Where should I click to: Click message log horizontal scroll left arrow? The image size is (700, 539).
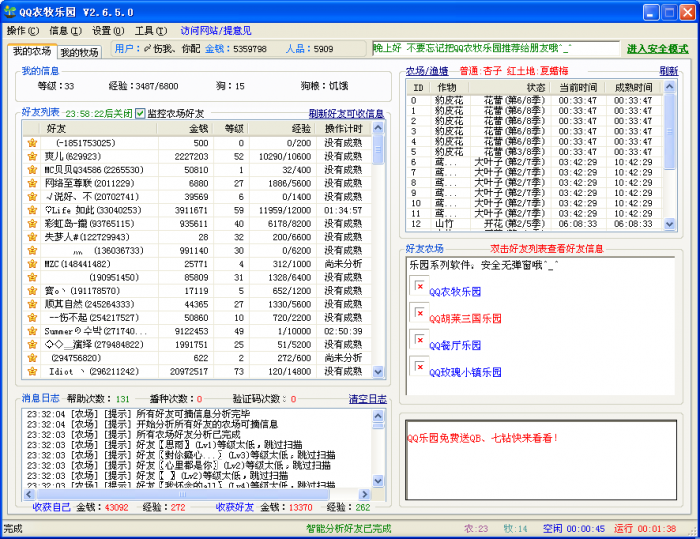click(x=29, y=494)
